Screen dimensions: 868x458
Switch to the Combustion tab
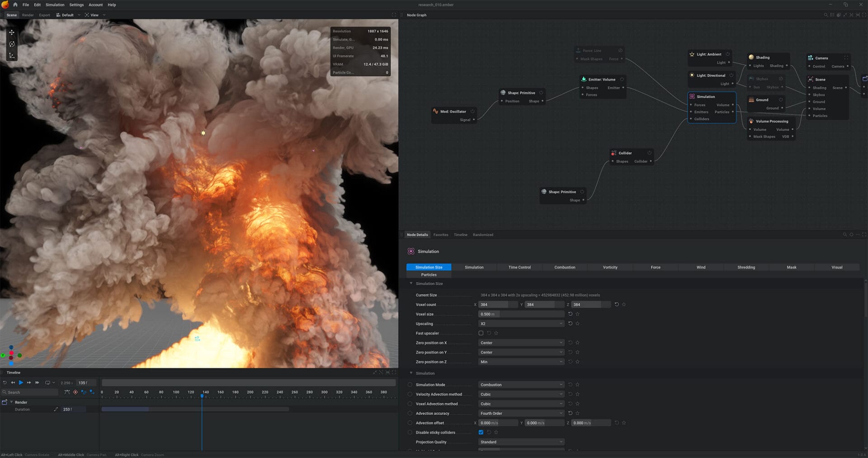[x=565, y=267]
